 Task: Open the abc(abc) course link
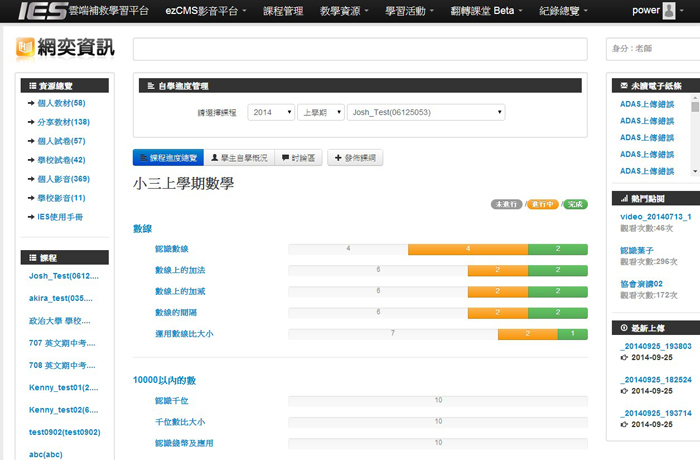[x=46, y=455]
